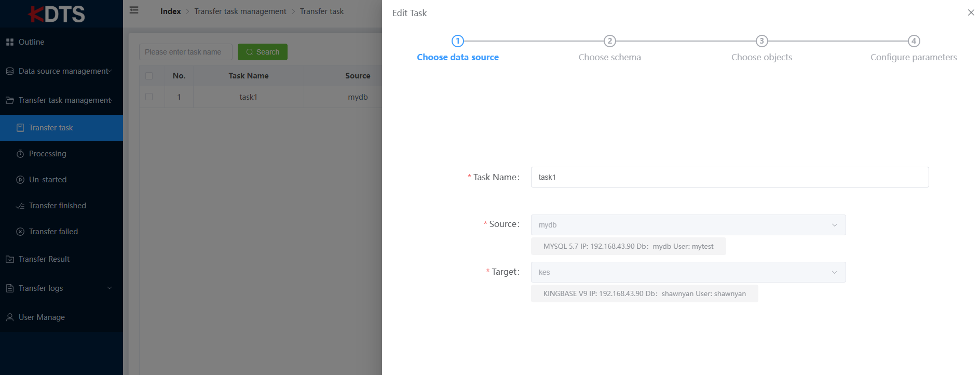This screenshot has height=375, width=980.
Task: Click the Transfer Result folder icon
Action: [x=10, y=259]
